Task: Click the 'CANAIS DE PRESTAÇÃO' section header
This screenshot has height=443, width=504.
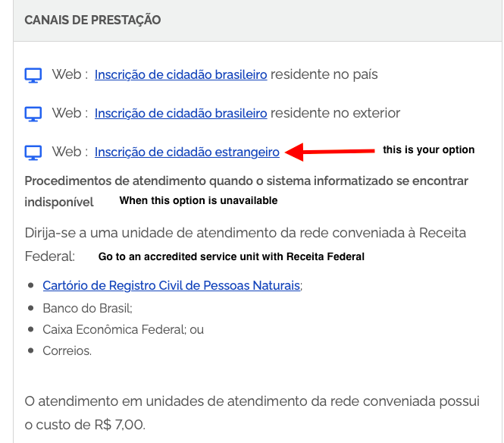Action: [x=92, y=20]
